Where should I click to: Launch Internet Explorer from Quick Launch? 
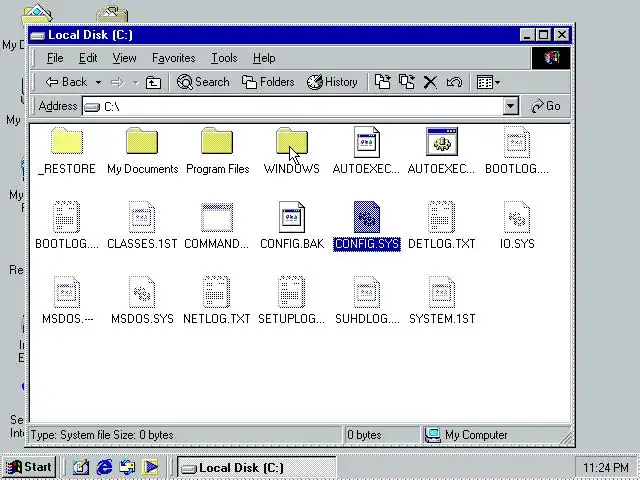point(104,467)
